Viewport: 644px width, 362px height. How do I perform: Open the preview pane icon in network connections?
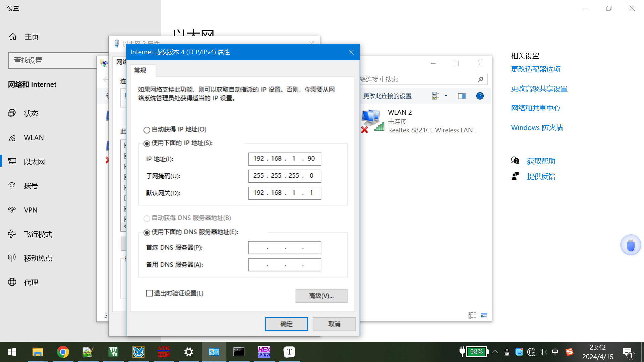pyautogui.click(x=462, y=96)
